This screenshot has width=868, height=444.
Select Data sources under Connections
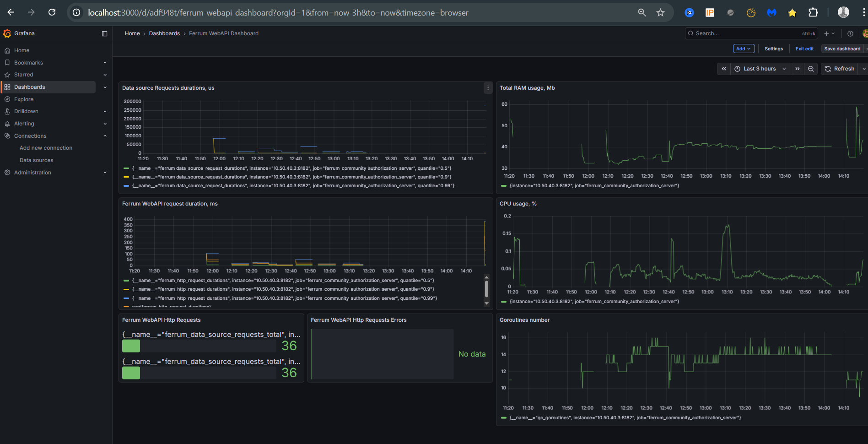[x=36, y=160]
